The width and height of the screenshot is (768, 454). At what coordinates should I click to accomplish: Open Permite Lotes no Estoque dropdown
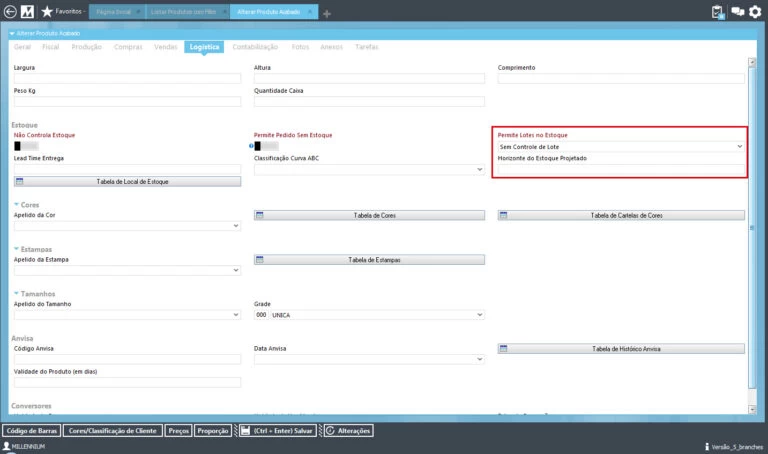(x=620, y=146)
